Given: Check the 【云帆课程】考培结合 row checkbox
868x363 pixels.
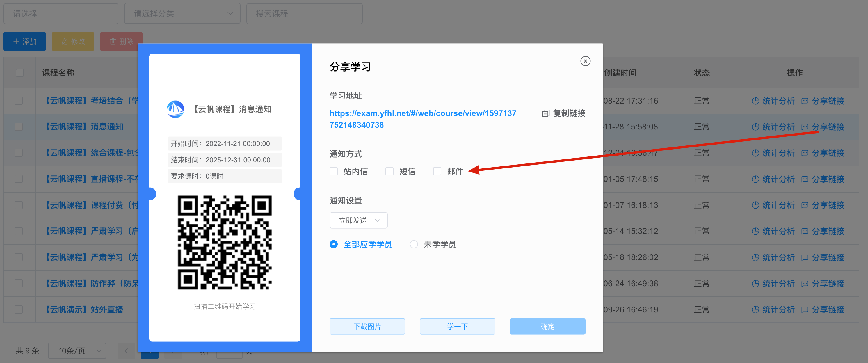Looking at the screenshot, I should (x=19, y=101).
